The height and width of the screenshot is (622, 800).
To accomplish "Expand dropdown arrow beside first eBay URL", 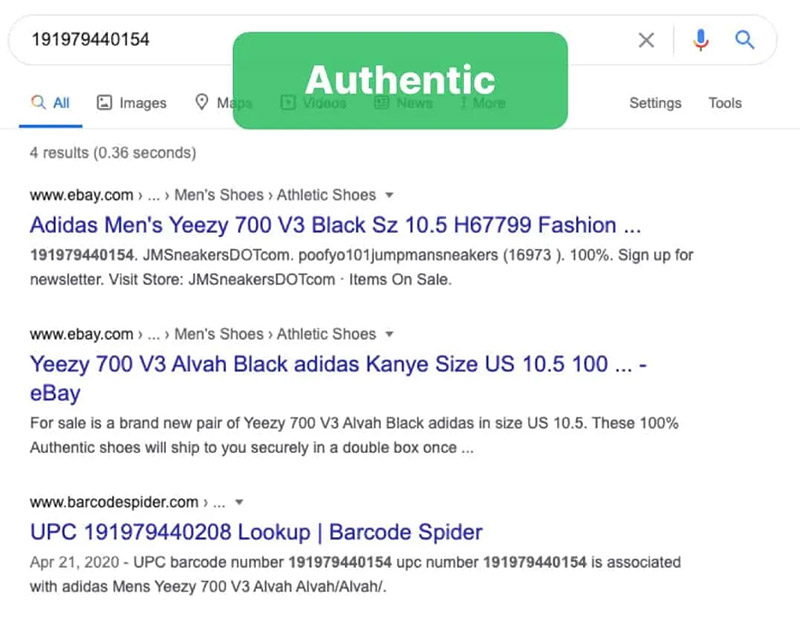I will (390, 195).
